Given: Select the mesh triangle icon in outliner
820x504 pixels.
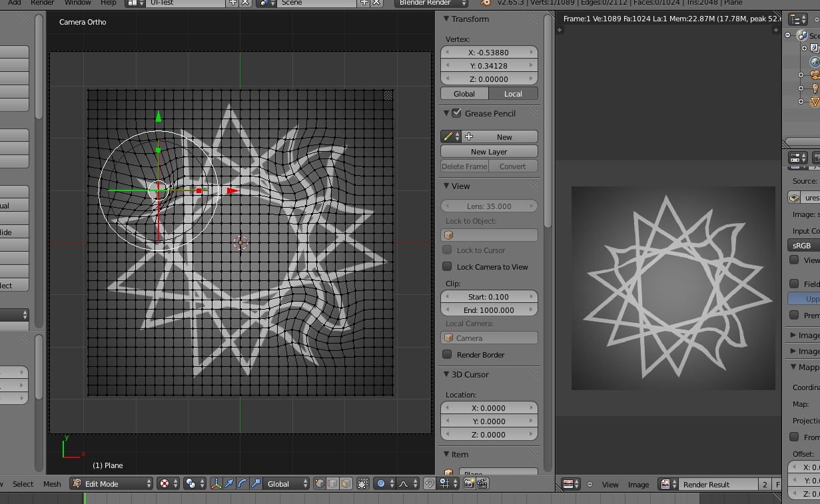Looking at the screenshot, I should (x=815, y=102).
